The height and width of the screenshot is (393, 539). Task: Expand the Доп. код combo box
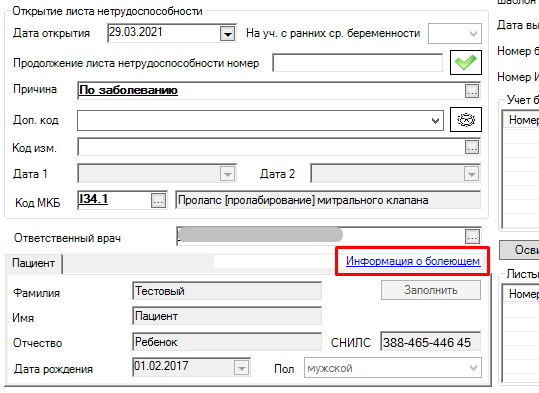260,120
